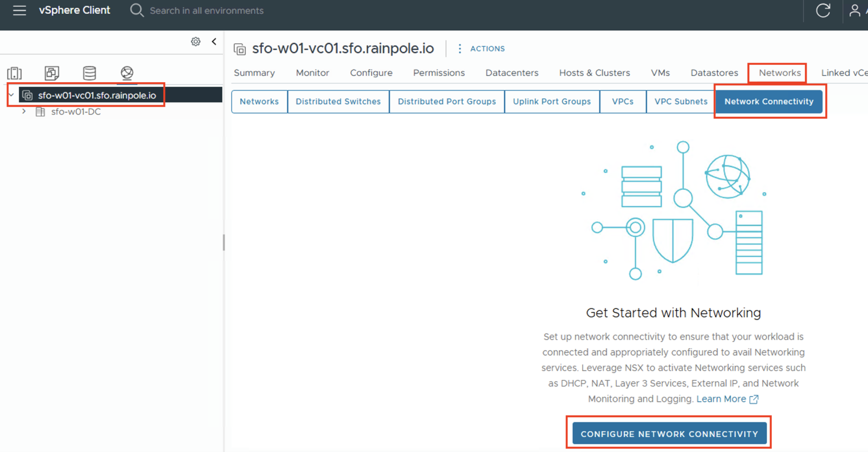Screen dimensions: 868x452
Task: Select the sfo-w01-DC tree item
Action: [75, 111]
